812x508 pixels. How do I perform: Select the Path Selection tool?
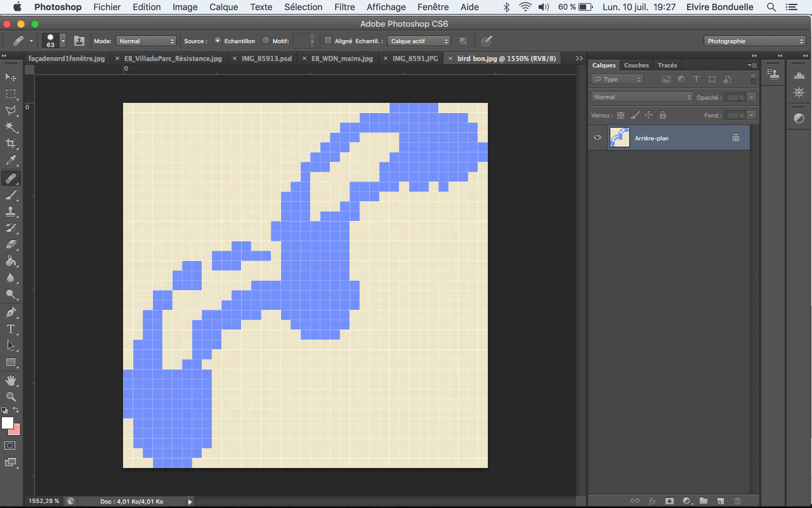pyautogui.click(x=11, y=346)
